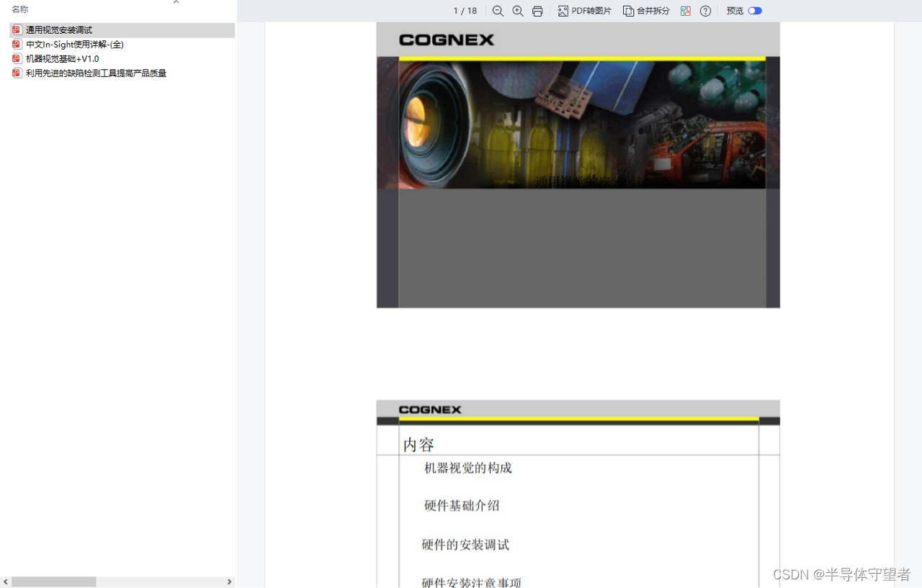Click PDF icon of 通用视觉安装调试

17,30
